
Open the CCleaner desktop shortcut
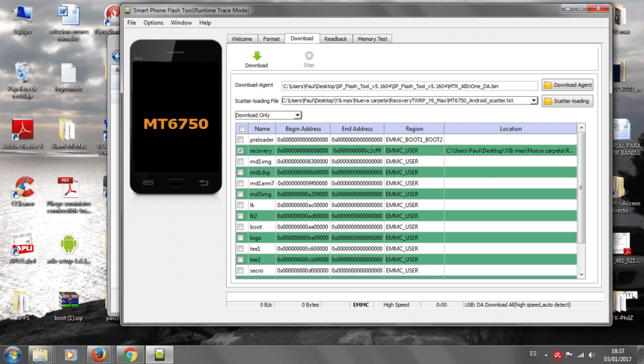click(23, 191)
